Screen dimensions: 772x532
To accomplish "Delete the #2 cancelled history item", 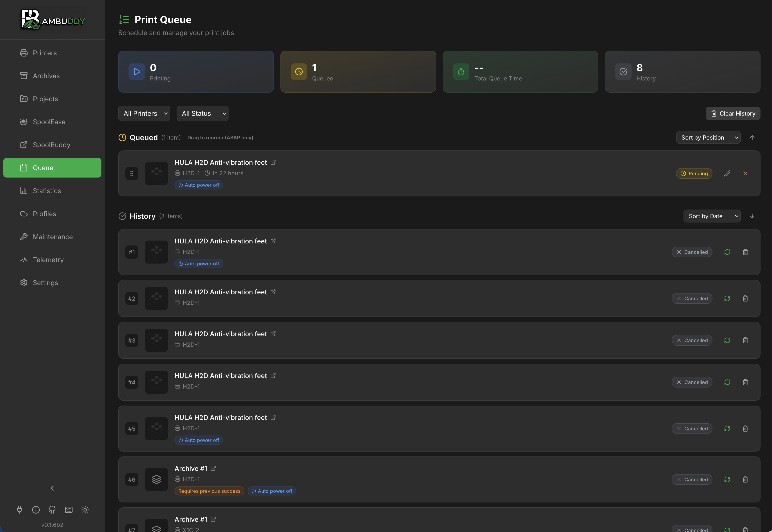I will 746,298.
